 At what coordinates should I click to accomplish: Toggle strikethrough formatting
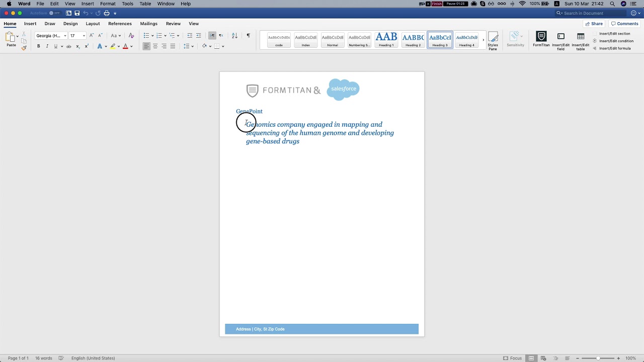(x=69, y=46)
